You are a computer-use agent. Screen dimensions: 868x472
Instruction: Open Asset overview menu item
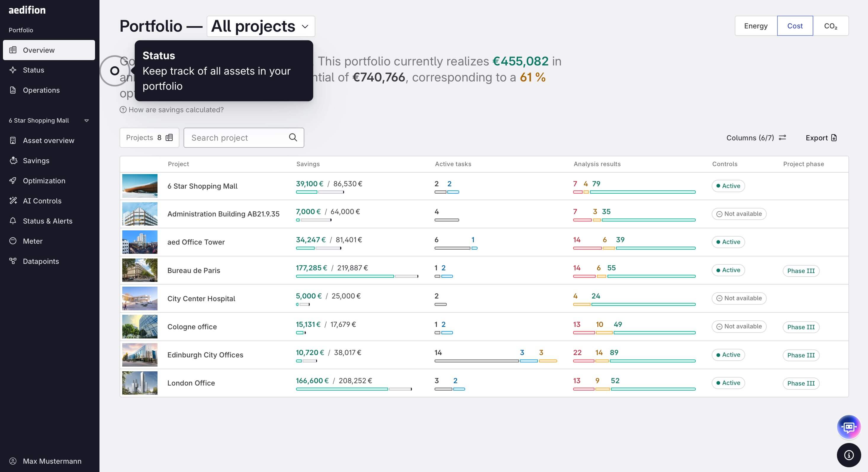pos(49,141)
